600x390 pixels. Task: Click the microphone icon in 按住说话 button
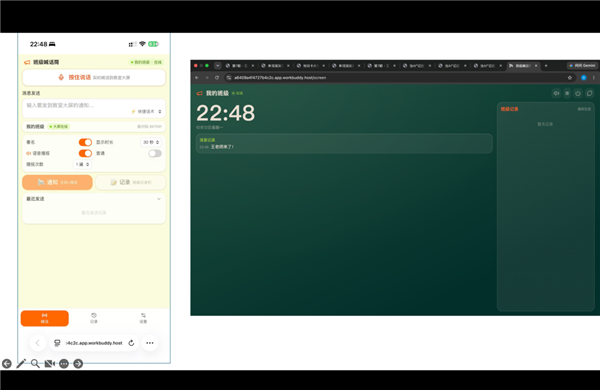tap(61, 77)
